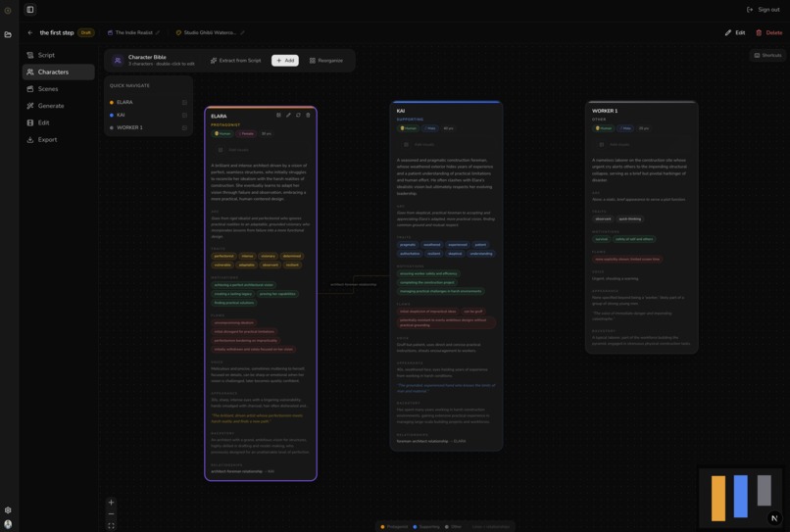790x532 pixels.
Task: Select the WORKER 1 card title
Action: tap(605, 111)
